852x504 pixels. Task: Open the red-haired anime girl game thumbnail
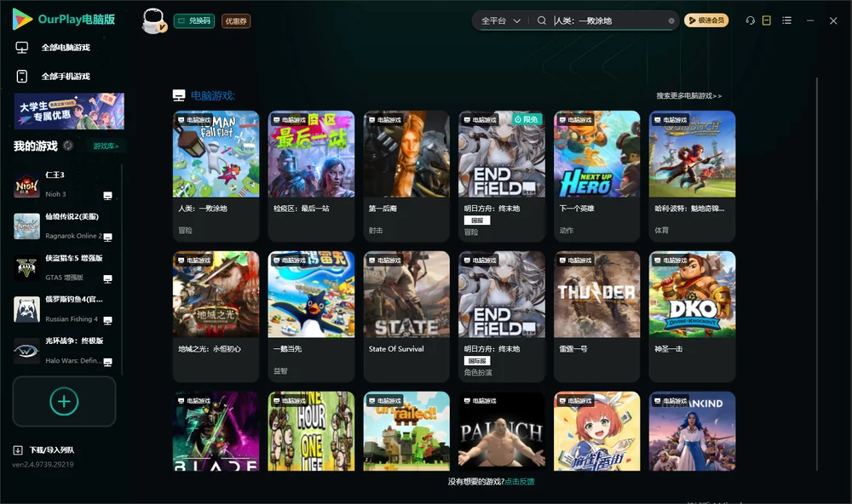(x=596, y=432)
